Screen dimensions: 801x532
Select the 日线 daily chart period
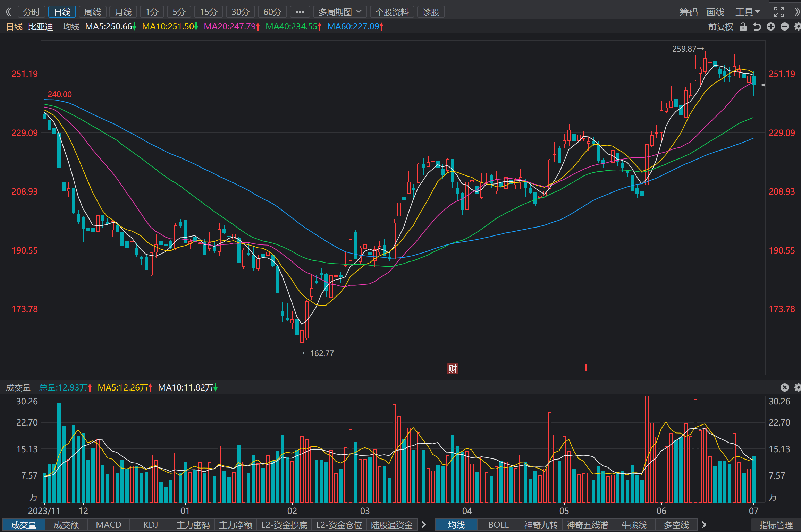click(62, 12)
